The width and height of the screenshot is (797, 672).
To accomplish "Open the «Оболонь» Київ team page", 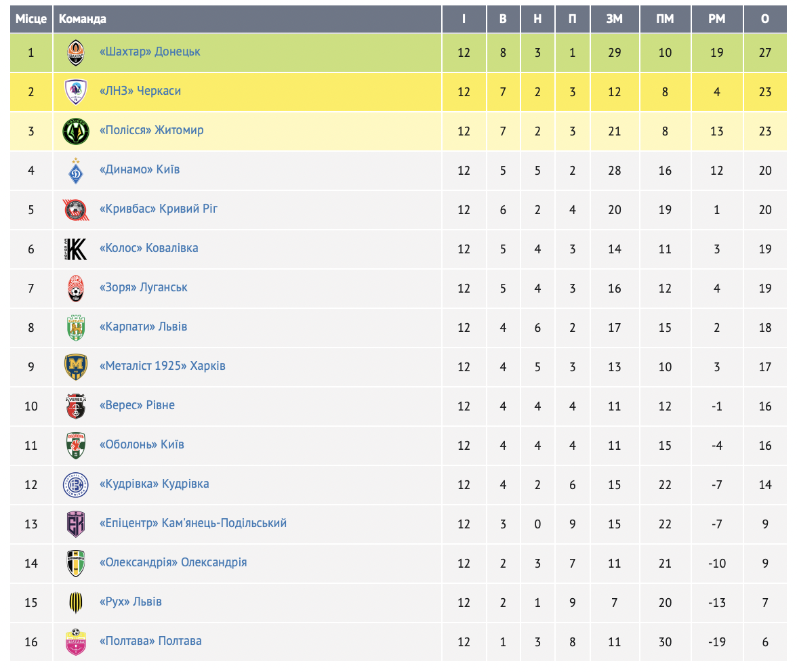I will coord(142,444).
